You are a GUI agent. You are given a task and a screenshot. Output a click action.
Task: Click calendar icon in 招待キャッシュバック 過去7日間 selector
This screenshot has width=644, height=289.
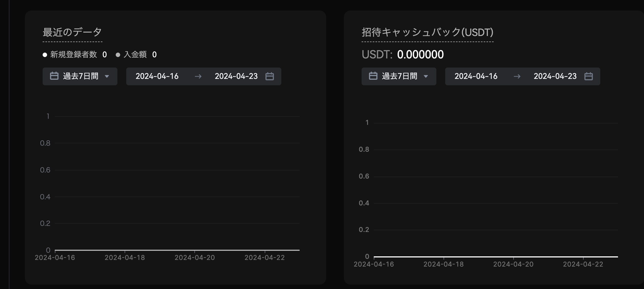(373, 76)
